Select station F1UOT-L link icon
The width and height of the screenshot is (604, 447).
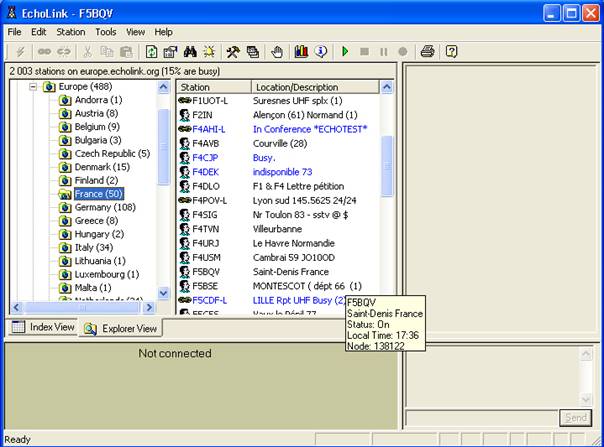tap(185, 101)
